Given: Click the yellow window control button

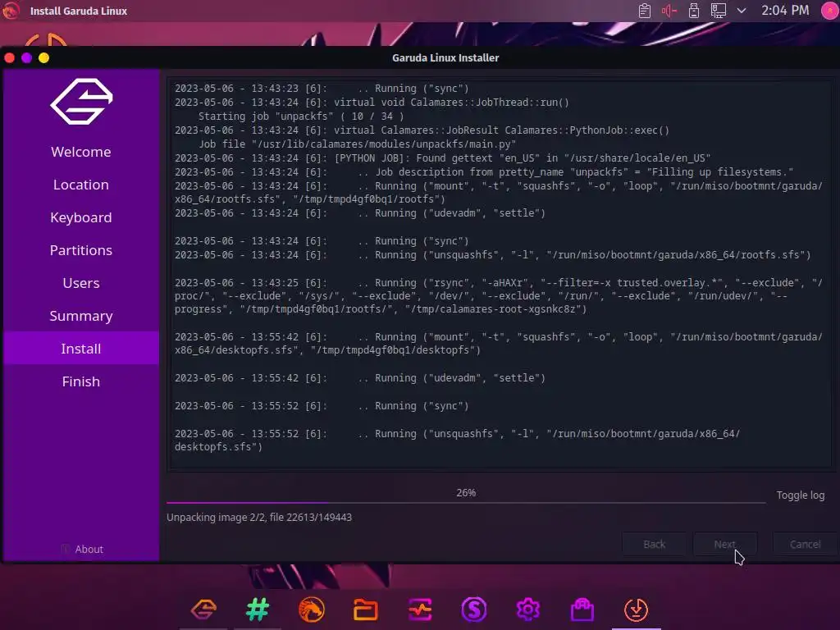Looking at the screenshot, I should pyautogui.click(x=44, y=58).
